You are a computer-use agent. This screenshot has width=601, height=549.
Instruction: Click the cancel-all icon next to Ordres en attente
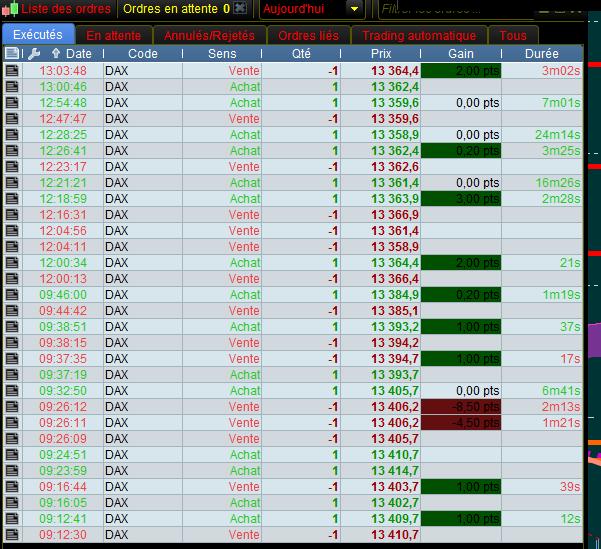pos(240,8)
